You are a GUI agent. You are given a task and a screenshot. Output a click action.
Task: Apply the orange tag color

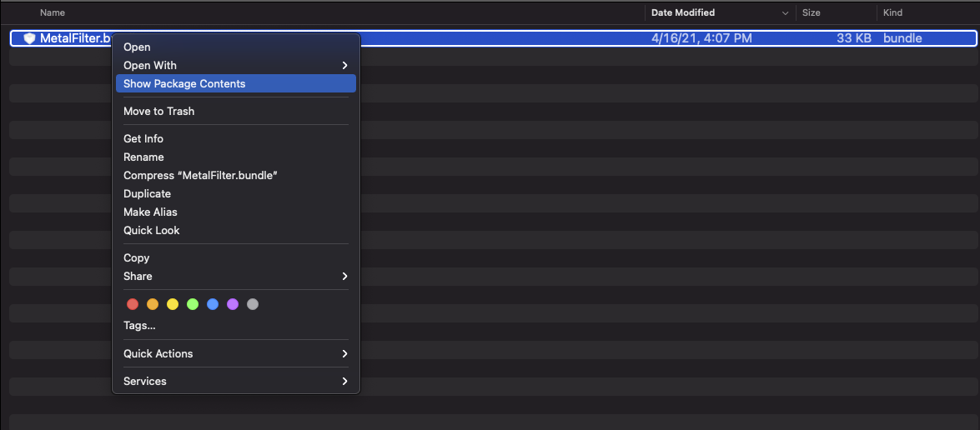153,304
